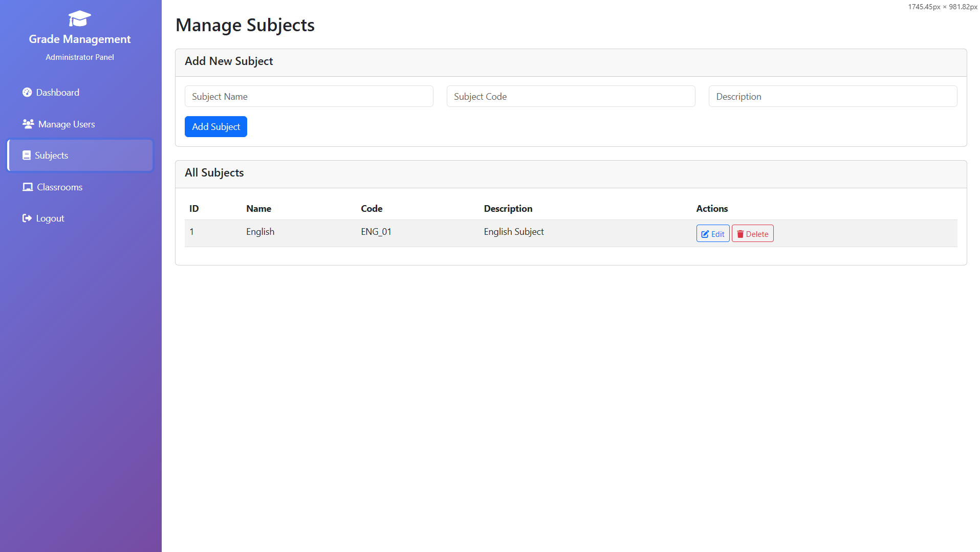This screenshot has height=552, width=980.
Task: Click the Subjects book icon
Action: tap(27, 156)
